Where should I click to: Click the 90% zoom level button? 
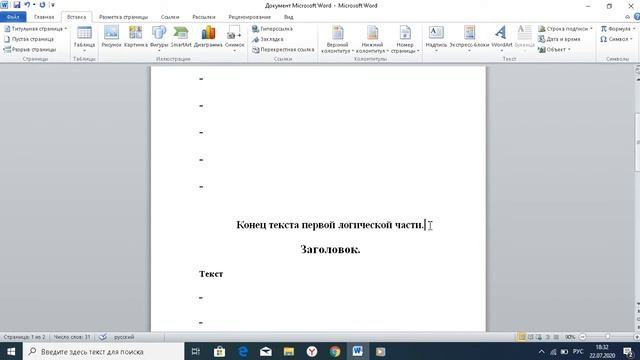[x=570, y=337]
